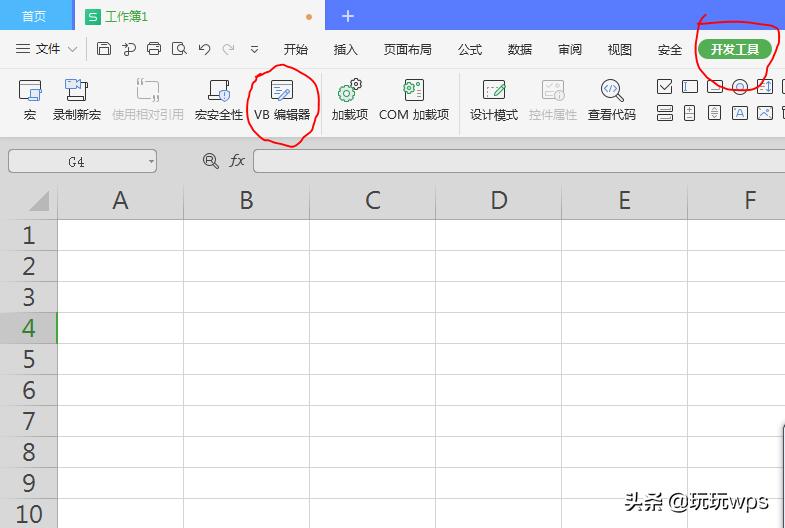The image size is (785, 528).
Task: Select row 7 header
Action: [29, 421]
